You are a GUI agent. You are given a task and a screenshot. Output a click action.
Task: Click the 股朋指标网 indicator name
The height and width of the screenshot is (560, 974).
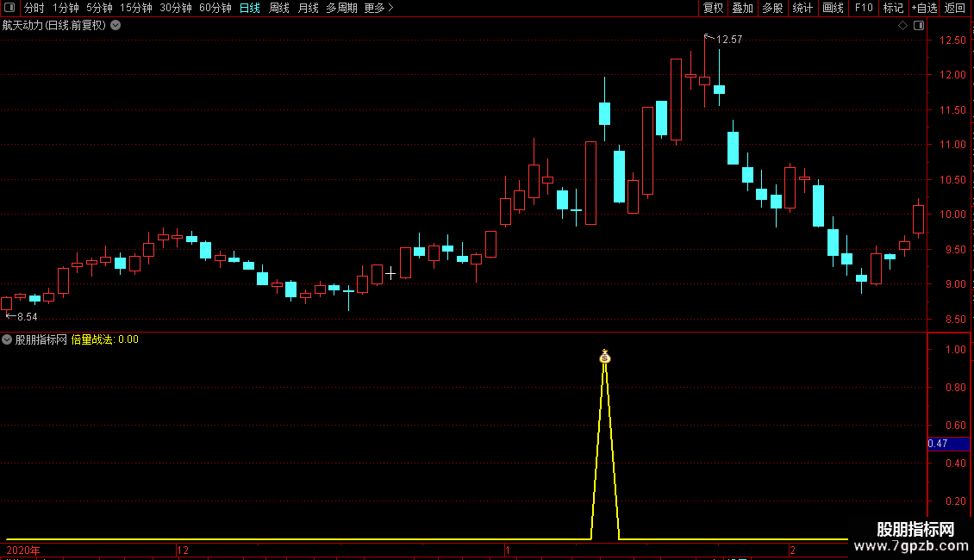pos(41,339)
